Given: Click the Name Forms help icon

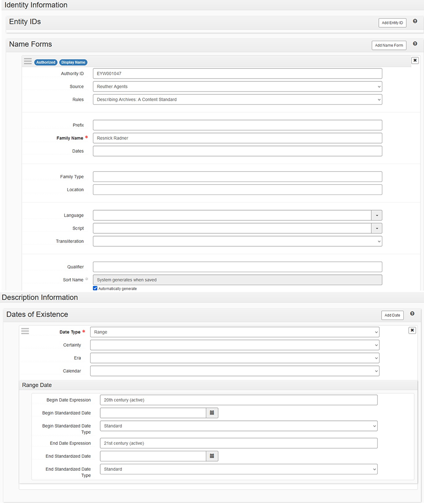Looking at the screenshot, I should click(415, 44).
